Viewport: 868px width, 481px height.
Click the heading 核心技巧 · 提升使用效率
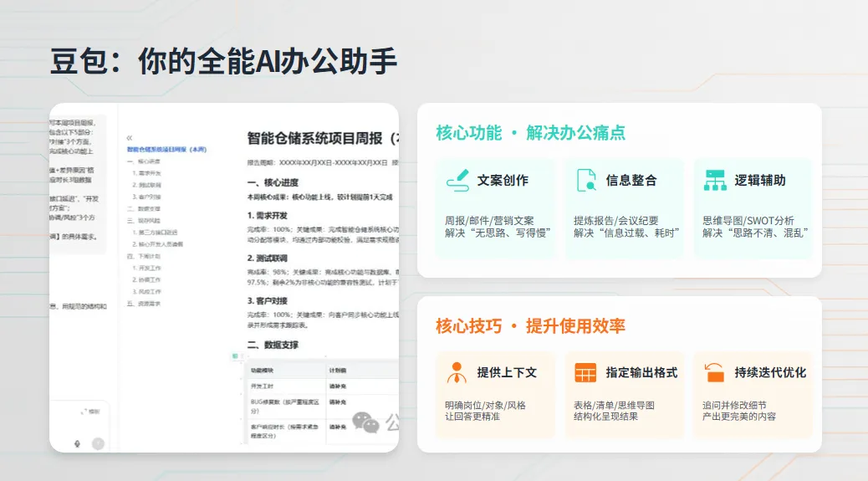point(530,326)
